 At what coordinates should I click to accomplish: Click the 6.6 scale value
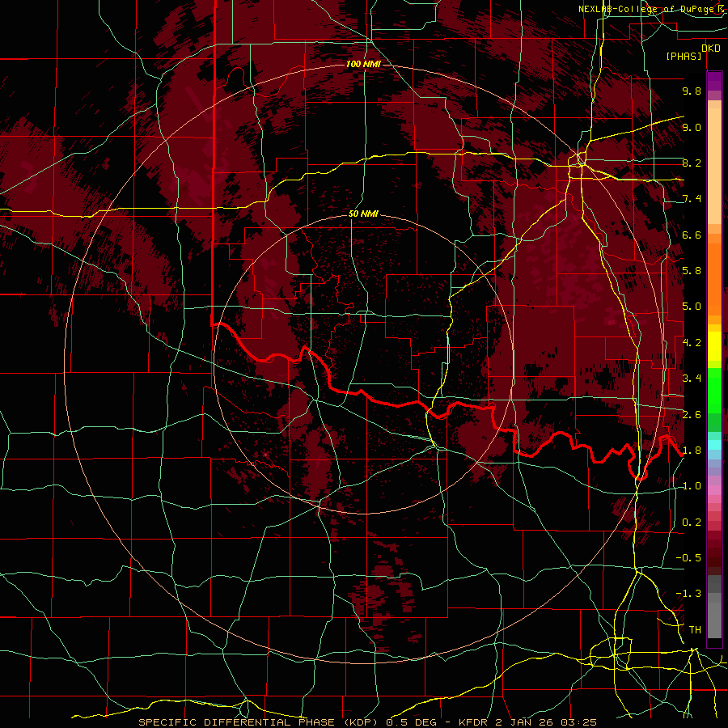[692, 235]
